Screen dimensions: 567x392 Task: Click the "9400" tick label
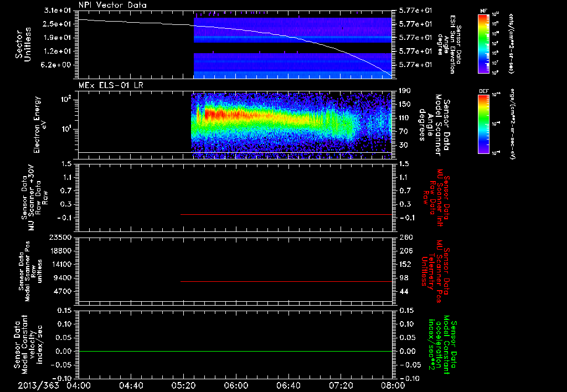tap(63, 278)
